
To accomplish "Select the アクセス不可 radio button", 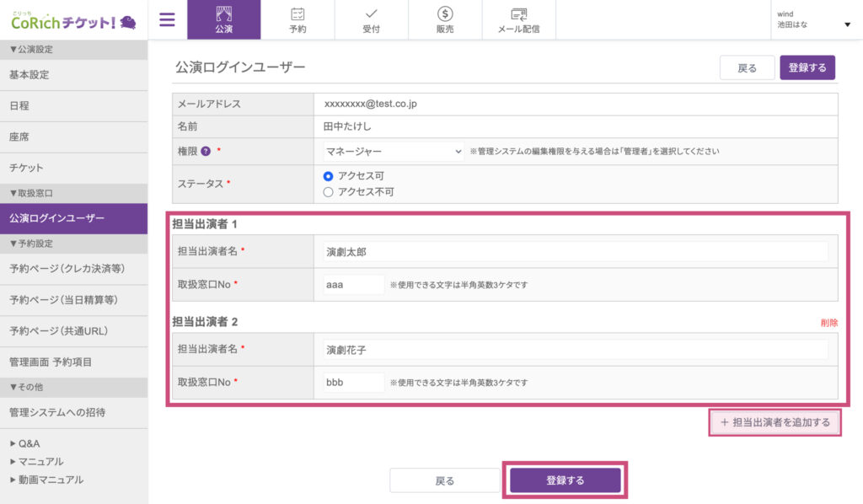I will pos(329,192).
